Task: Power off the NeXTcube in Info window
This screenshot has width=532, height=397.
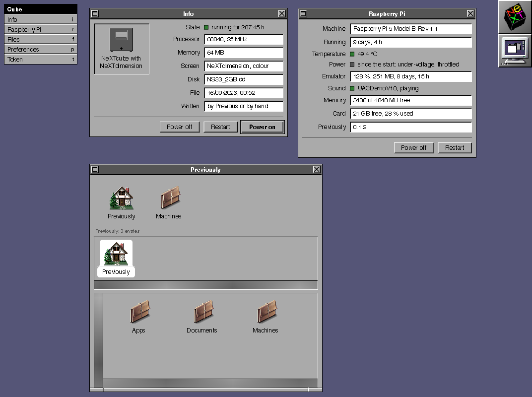Action: click(180, 127)
